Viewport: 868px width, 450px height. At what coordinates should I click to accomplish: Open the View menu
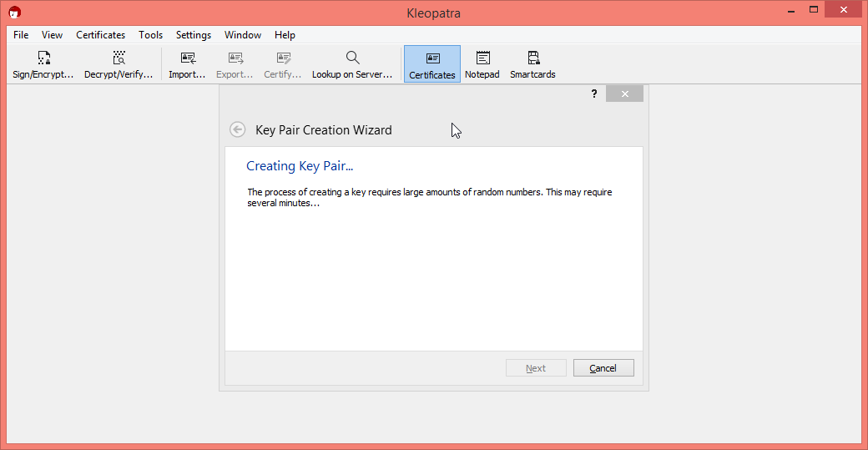[x=53, y=35]
